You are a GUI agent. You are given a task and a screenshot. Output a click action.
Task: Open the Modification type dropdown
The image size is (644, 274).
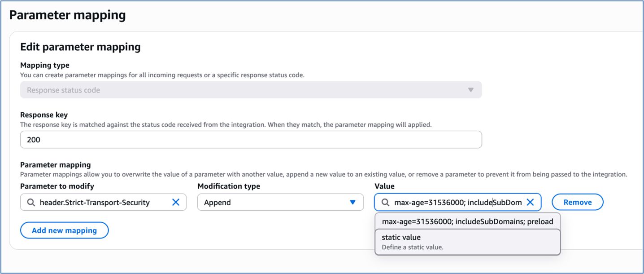280,202
